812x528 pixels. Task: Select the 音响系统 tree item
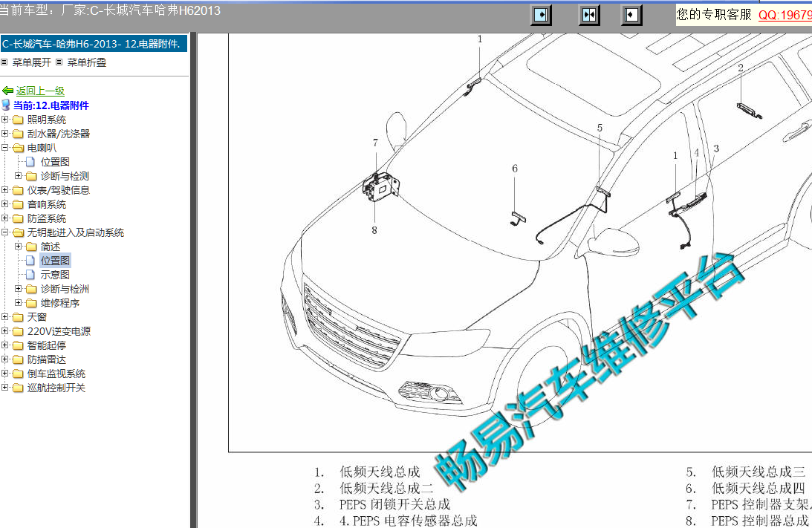(x=47, y=204)
